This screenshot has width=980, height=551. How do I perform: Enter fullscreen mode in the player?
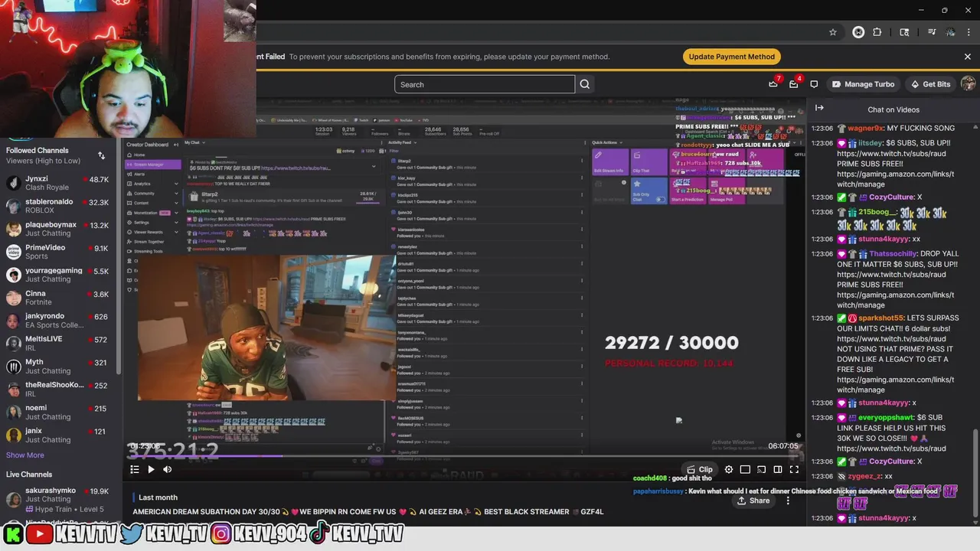(794, 469)
